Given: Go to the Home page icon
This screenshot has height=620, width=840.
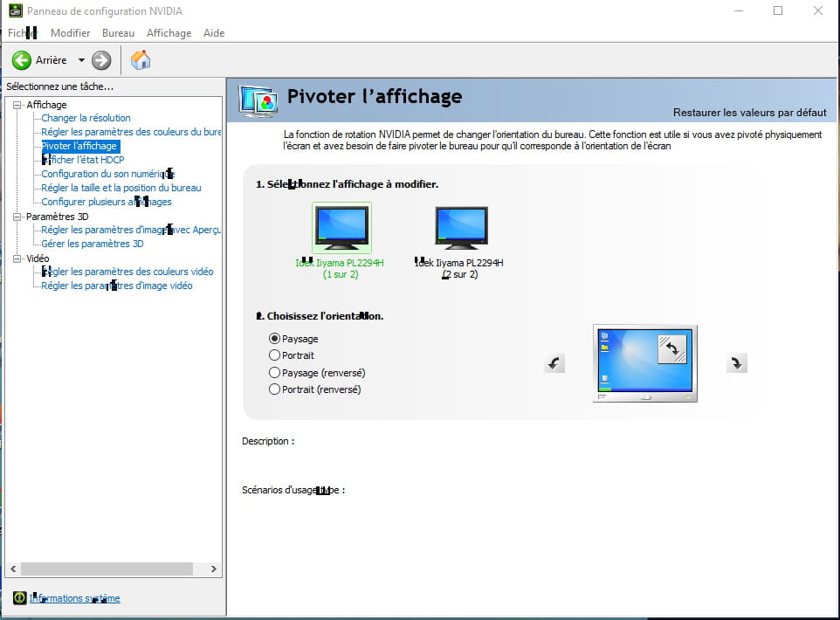Looking at the screenshot, I should coord(141,60).
